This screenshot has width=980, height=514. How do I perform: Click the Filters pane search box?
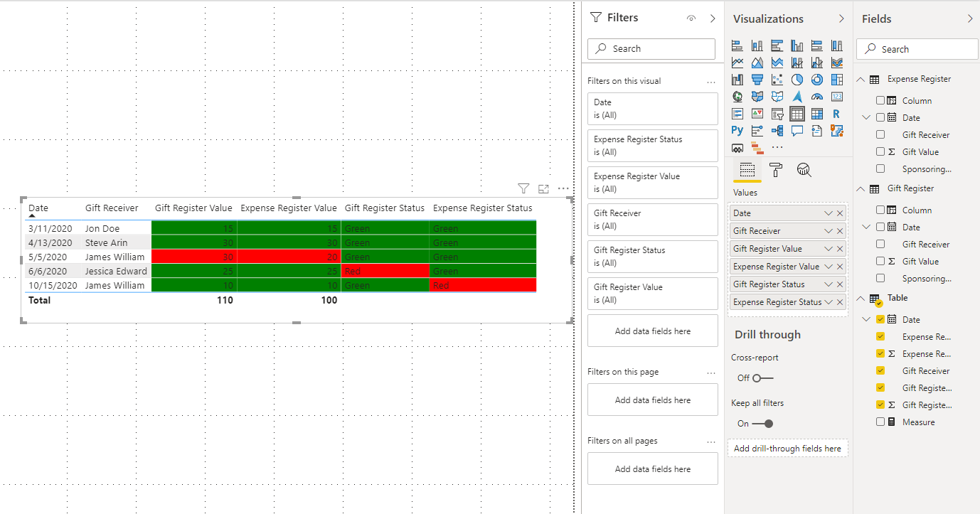pyautogui.click(x=651, y=49)
